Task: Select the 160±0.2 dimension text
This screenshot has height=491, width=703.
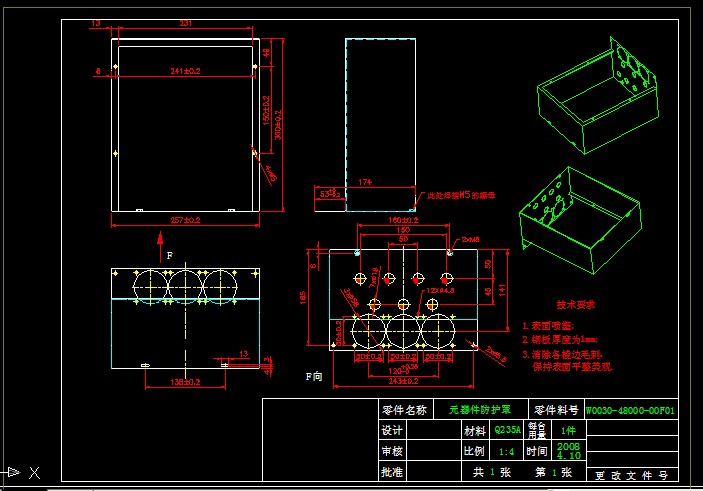Action: click(403, 219)
